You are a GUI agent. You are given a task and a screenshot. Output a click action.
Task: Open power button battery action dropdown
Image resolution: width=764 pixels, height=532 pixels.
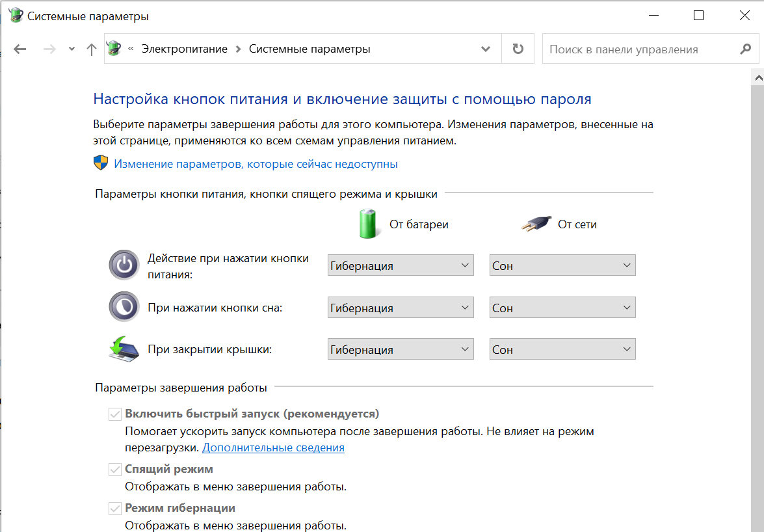(401, 265)
